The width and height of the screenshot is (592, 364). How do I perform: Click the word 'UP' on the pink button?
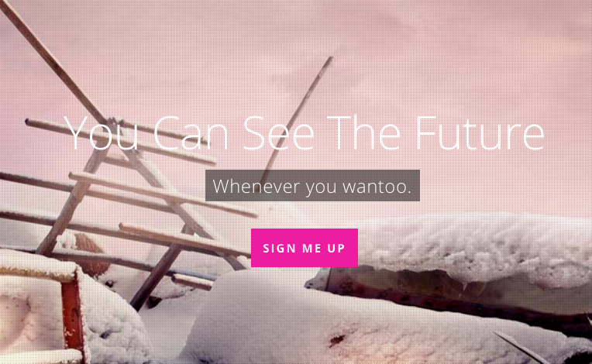[x=336, y=248]
